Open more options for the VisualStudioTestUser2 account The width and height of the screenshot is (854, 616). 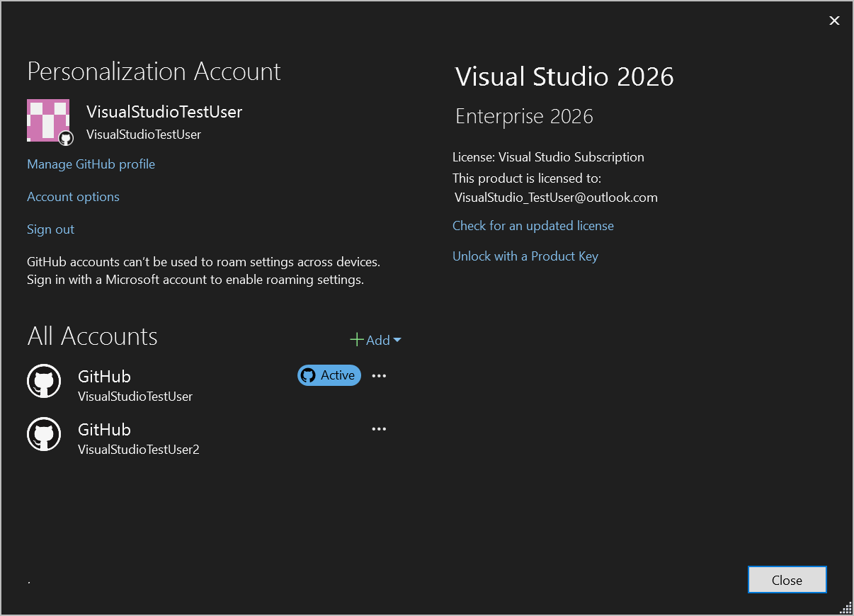tap(379, 428)
